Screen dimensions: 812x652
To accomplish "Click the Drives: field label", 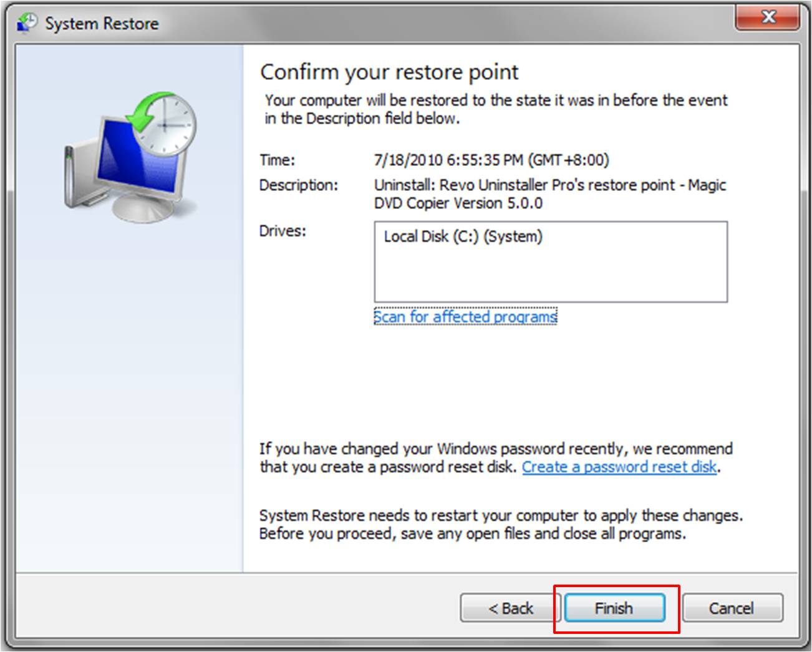I will (x=283, y=231).
